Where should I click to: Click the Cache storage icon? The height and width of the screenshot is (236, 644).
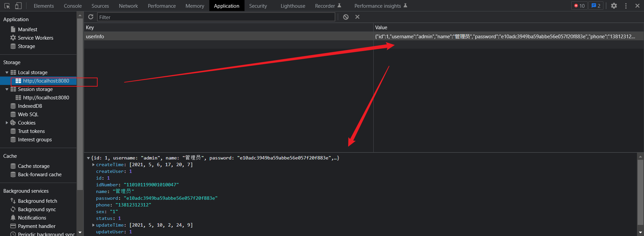click(x=13, y=166)
